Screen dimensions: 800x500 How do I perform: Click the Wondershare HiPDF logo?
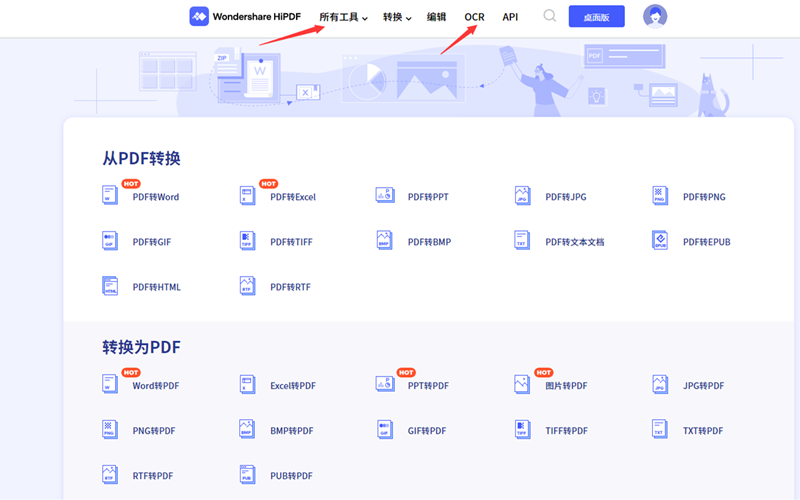point(248,17)
